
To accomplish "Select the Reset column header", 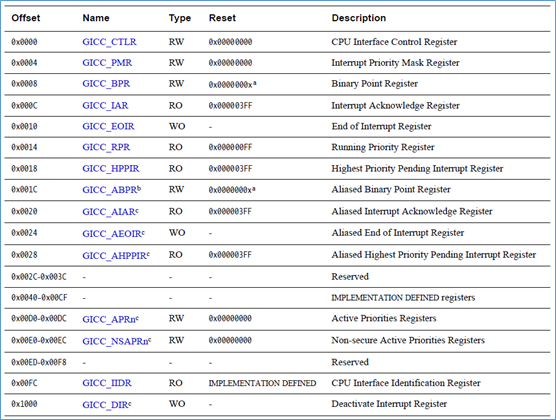I will pos(222,18).
